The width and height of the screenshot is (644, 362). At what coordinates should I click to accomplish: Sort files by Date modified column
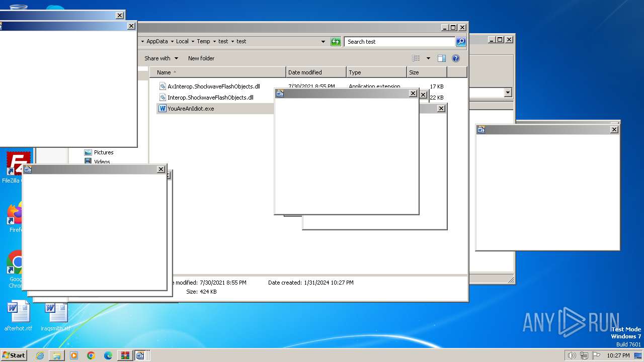[x=316, y=72]
